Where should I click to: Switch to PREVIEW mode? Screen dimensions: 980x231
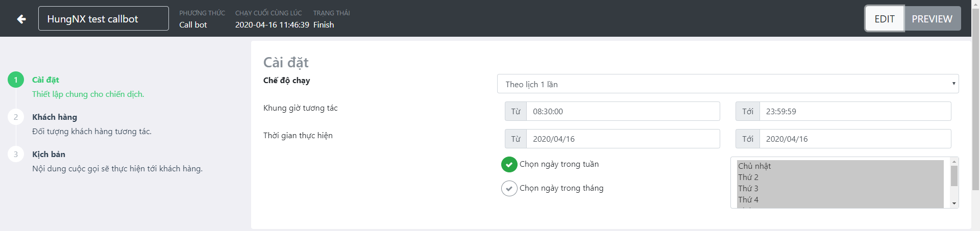(932, 19)
